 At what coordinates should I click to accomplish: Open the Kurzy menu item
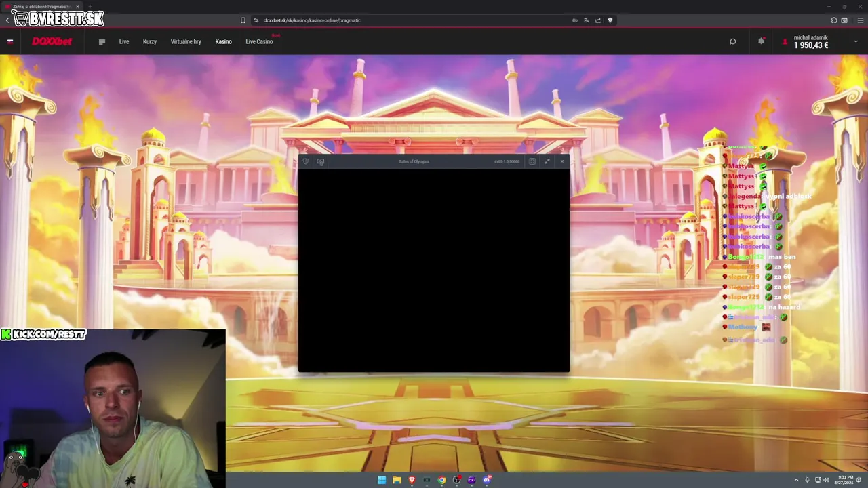click(x=150, y=41)
